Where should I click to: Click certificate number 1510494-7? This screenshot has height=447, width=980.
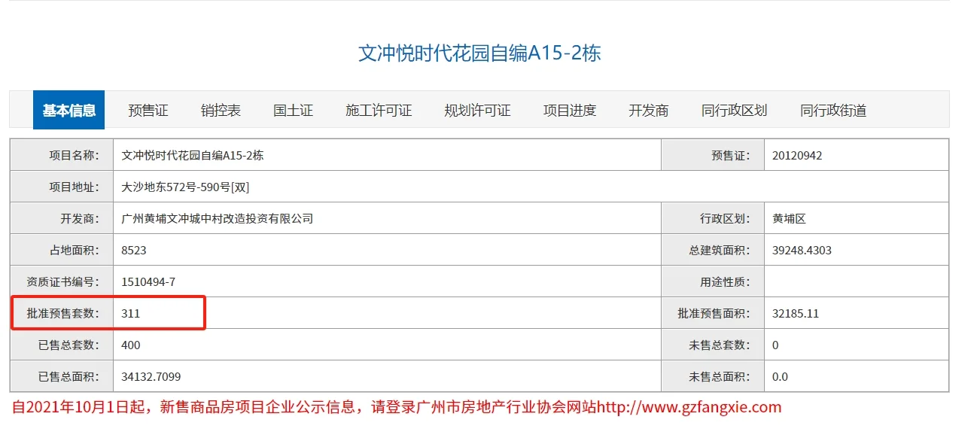tap(148, 282)
